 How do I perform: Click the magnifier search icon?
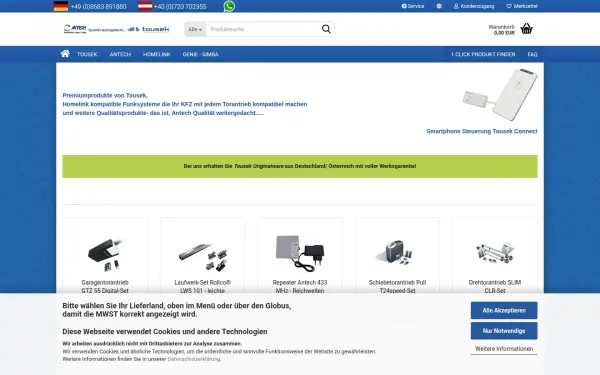pyautogui.click(x=326, y=29)
